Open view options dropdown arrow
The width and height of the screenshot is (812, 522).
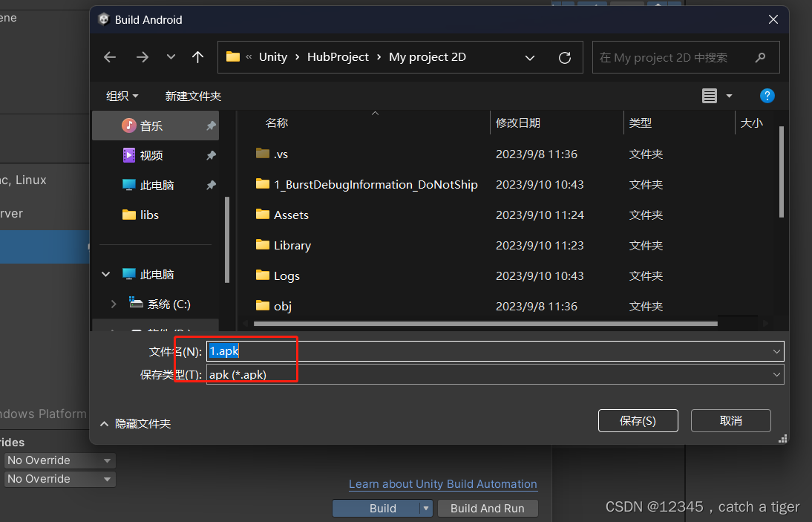[729, 96]
